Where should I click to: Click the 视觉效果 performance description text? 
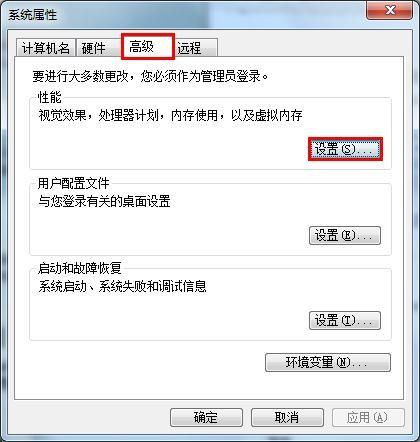170,115
